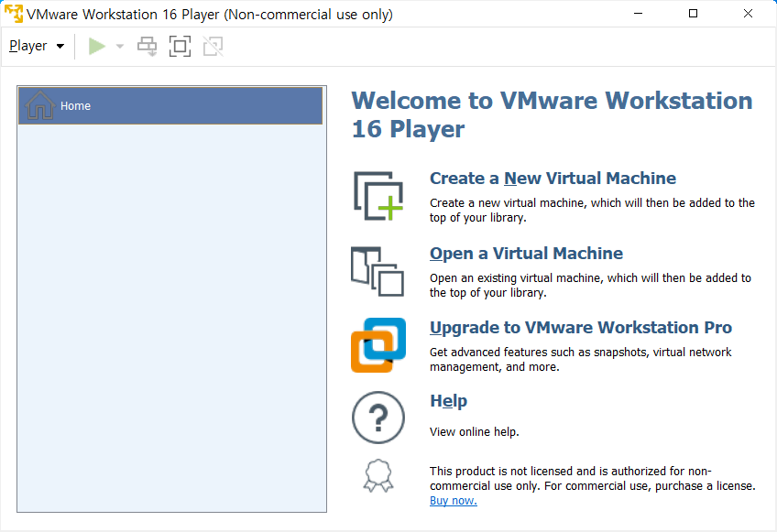Image resolution: width=777 pixels, height=532 pixels.
Task: Click the 'Open an existing virtual machine' description
Action: (590, 286)
